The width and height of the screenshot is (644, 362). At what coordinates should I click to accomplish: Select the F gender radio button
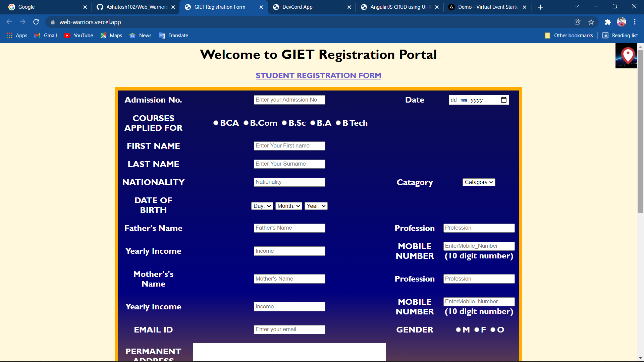coord(477,330)
